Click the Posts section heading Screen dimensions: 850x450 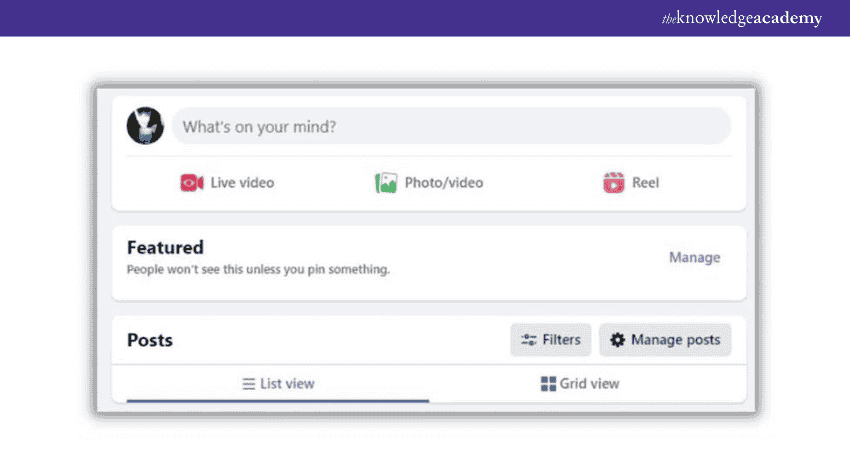click(150, 340)
